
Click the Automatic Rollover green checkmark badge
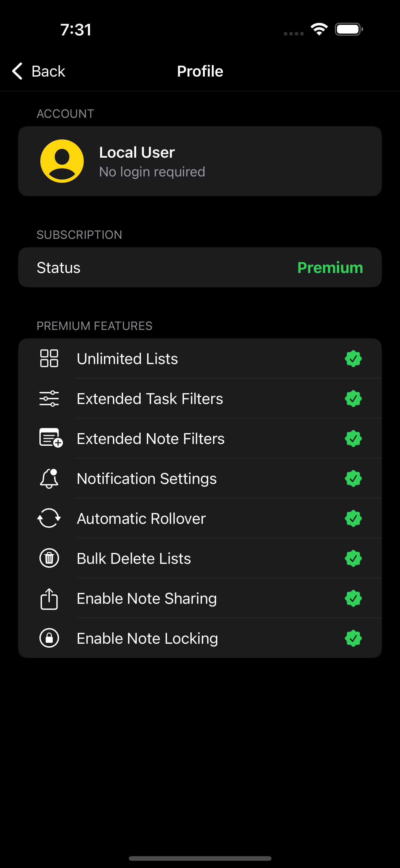point(353,518)
